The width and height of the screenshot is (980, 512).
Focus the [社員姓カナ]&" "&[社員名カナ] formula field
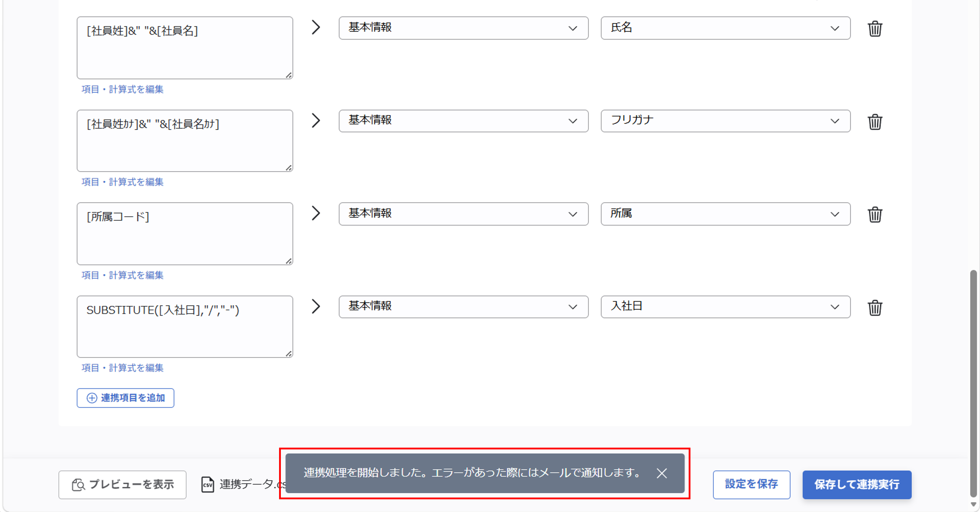185,141
